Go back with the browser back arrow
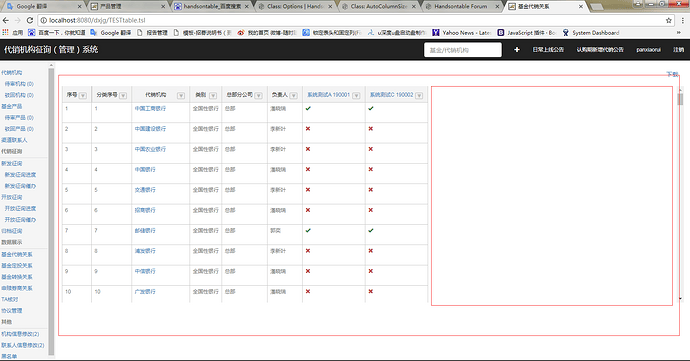The height and width of the screenshot is (361, 690). [x=6, y=20]
